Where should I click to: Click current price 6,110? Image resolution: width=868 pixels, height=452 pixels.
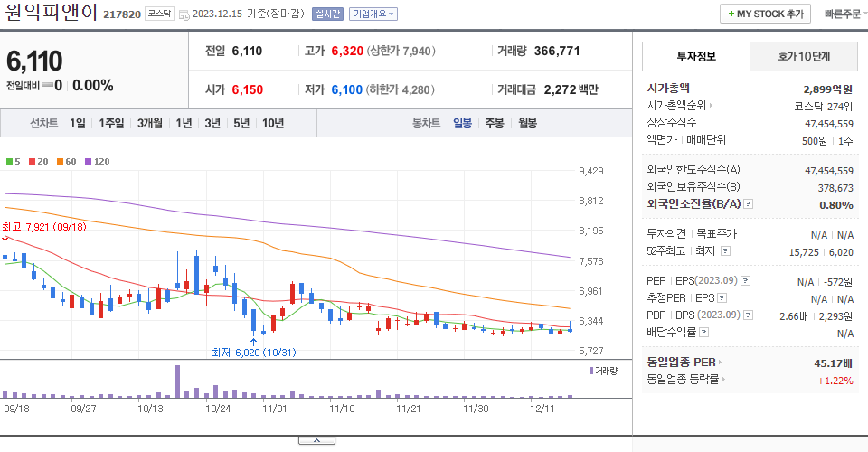click(34, 61)
